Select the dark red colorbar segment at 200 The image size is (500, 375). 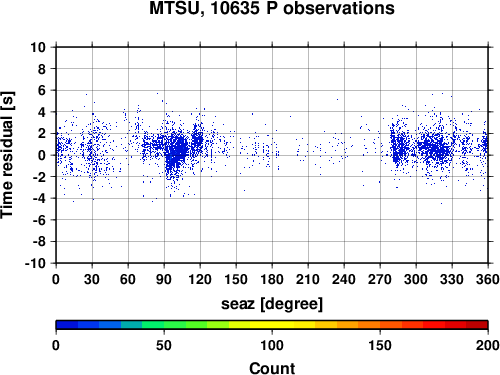pos(477,325)
